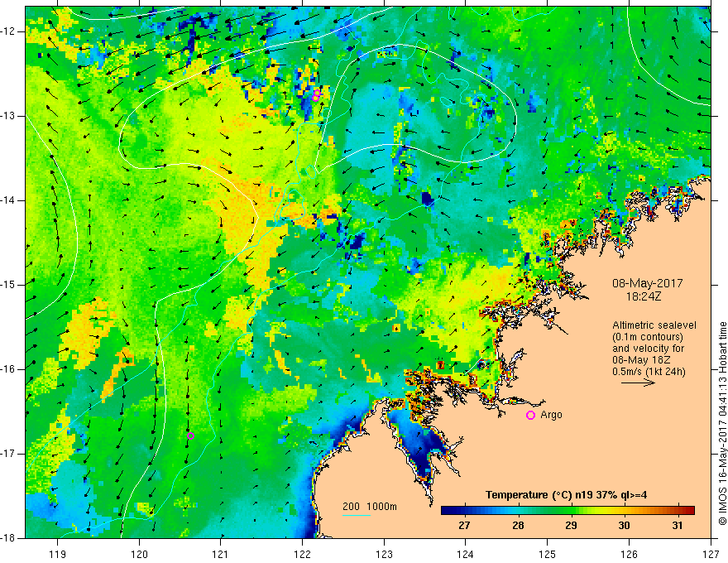The height and width of the screenshot is (563, 728).
Task: Click the latitude label '-14'
Action: [8, 200]
